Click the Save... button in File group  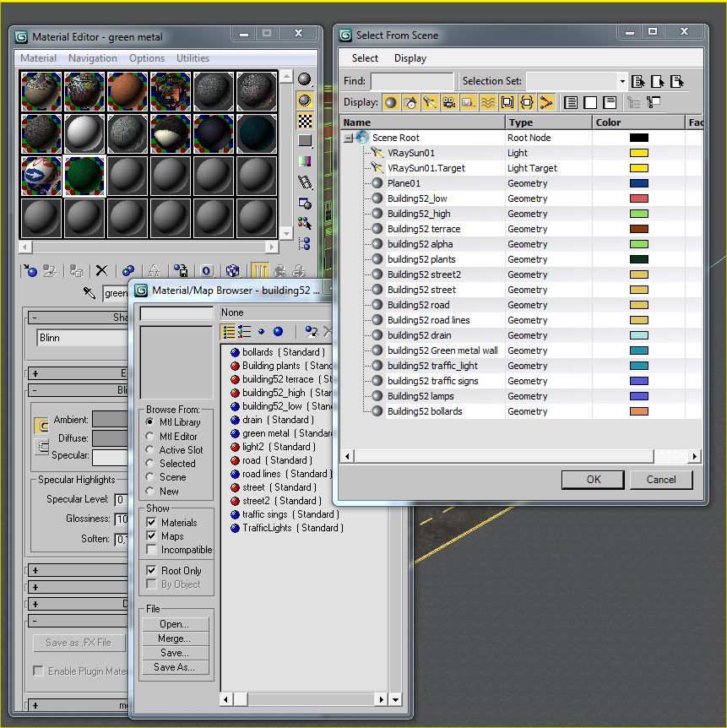click(175, 653)
